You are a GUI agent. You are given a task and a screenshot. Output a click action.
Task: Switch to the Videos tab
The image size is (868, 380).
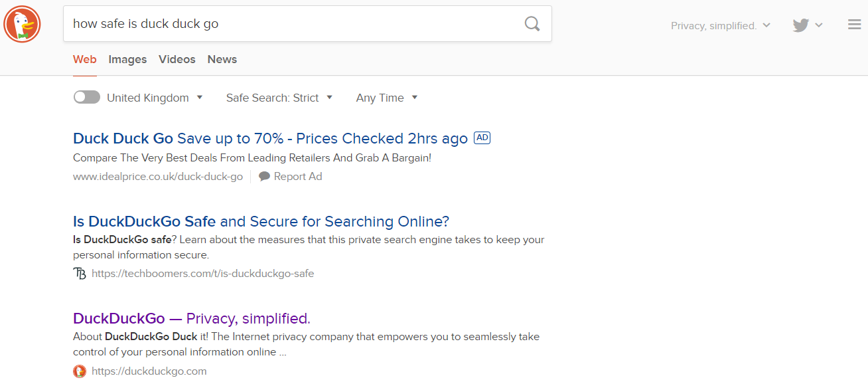177,59
